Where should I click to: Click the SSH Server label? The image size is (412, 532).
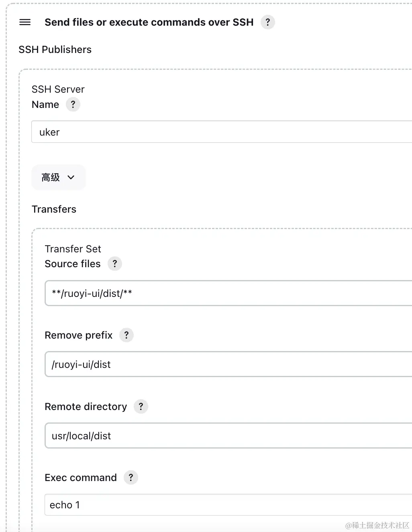click(58, 89)
